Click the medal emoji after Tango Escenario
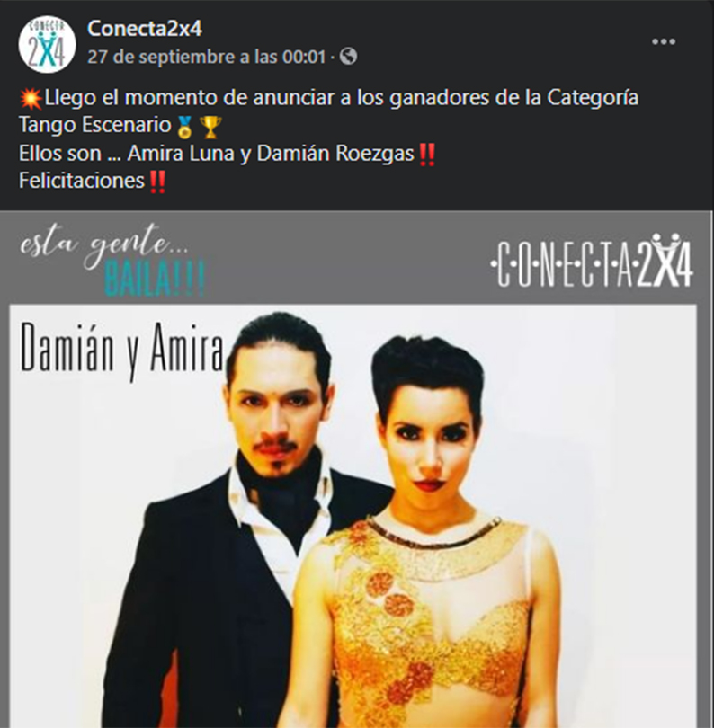This screenshot has width=714, height=728. click(185, 127)
